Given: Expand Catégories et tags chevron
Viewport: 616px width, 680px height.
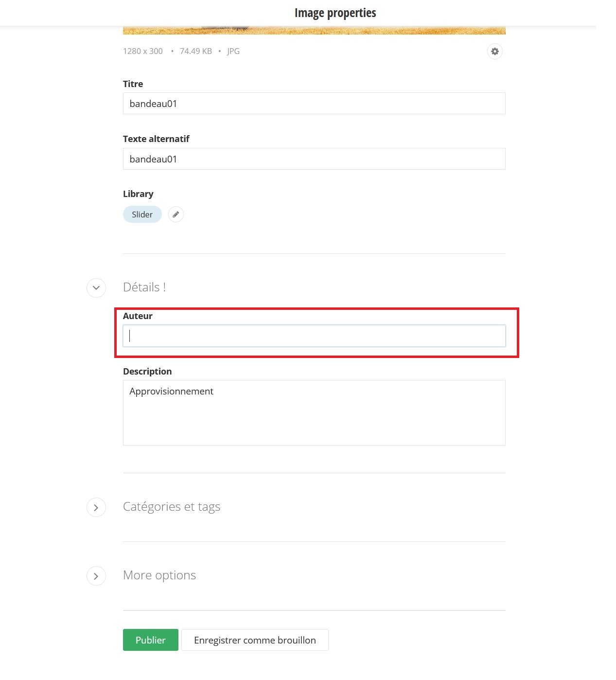Looking at the screenshot, I should pos(96,507).
